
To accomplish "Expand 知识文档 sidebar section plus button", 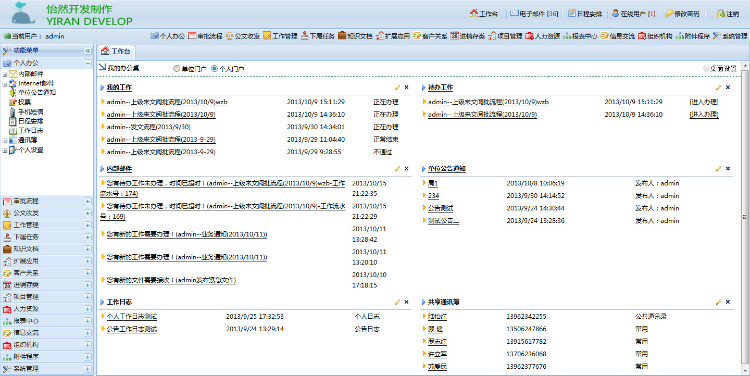I will tap(88, 249).
